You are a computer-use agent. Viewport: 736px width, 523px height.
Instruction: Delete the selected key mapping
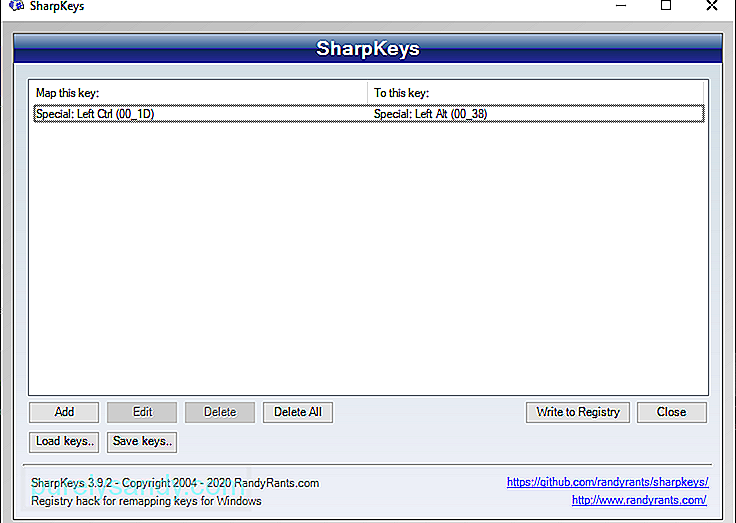coord(220,412)
